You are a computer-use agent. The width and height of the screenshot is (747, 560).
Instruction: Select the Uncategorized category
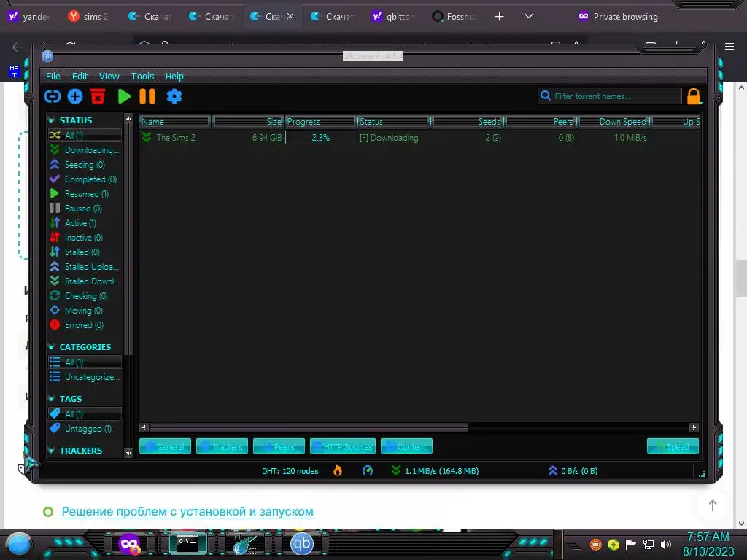pos(85,377)
